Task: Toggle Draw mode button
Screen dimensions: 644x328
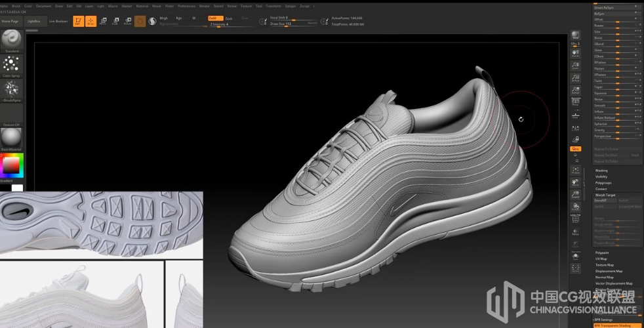Action: tap(91, 21)
